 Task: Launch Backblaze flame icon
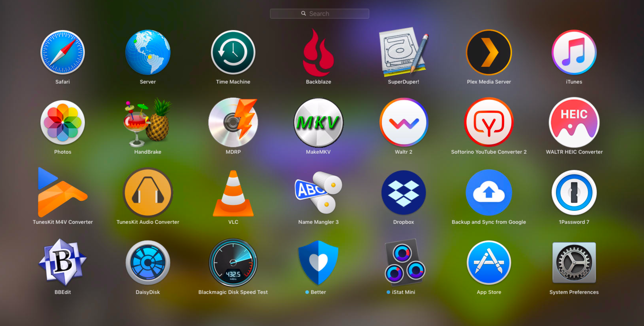click(x=318, y=52)
